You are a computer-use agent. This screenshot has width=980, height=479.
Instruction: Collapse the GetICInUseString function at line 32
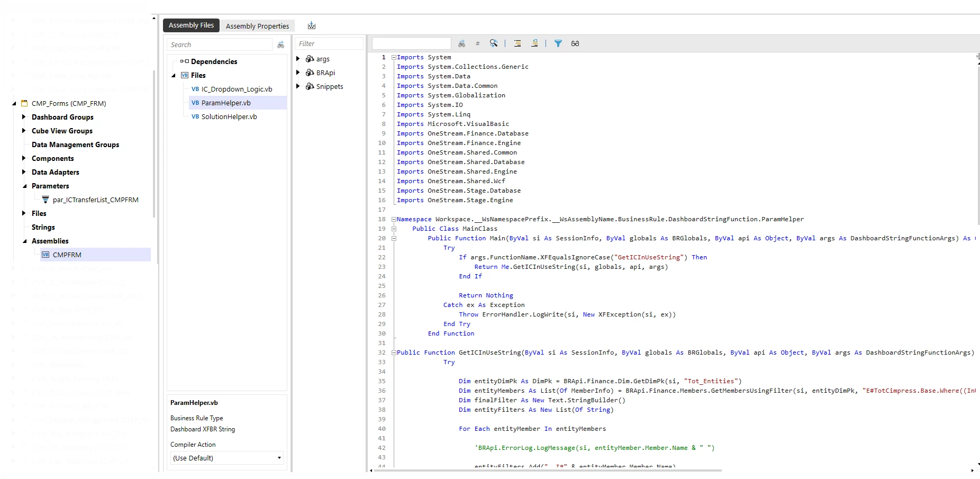point(394,353)
